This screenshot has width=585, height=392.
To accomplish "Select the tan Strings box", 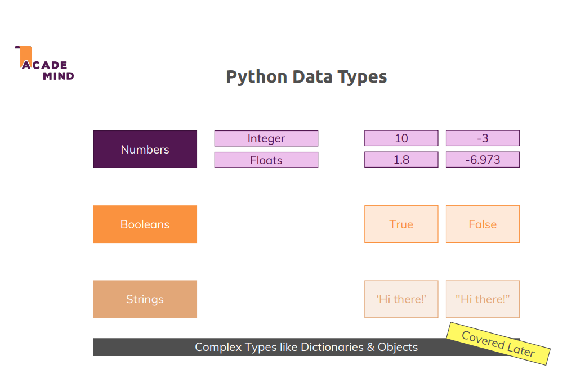I will click(x=145, y=299).
